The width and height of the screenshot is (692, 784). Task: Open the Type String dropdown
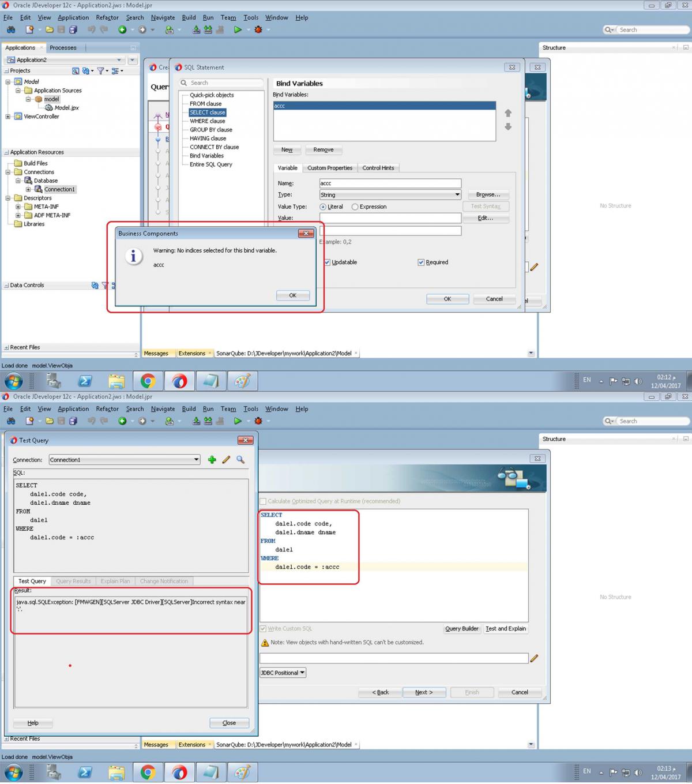pos(457,195)
